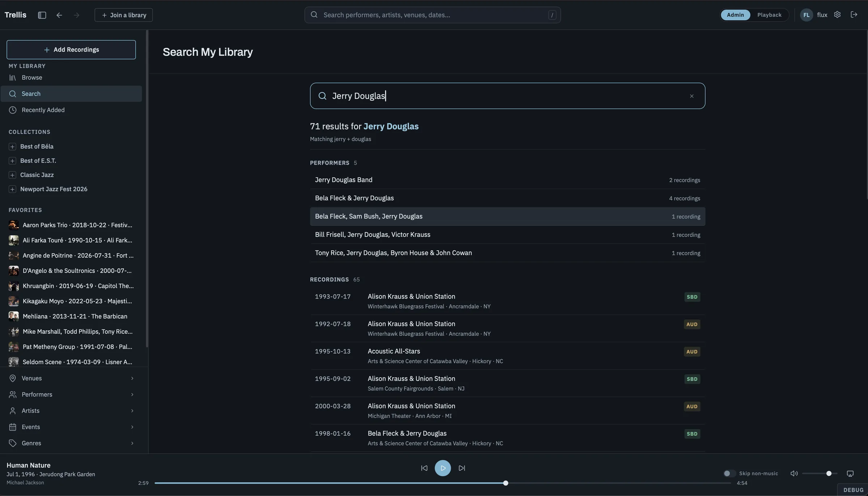
Task: Expand Venues with its chevron
Action: [x=132, y=378]
